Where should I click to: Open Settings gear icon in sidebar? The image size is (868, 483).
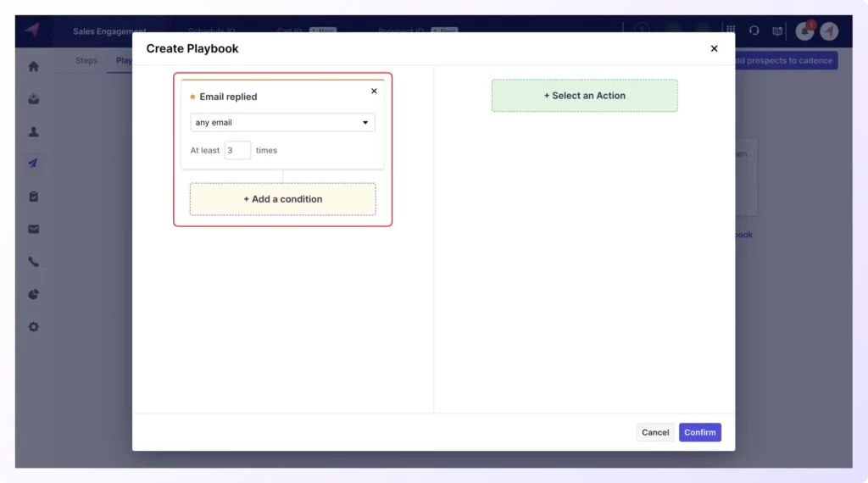click(x=34, y=327)
